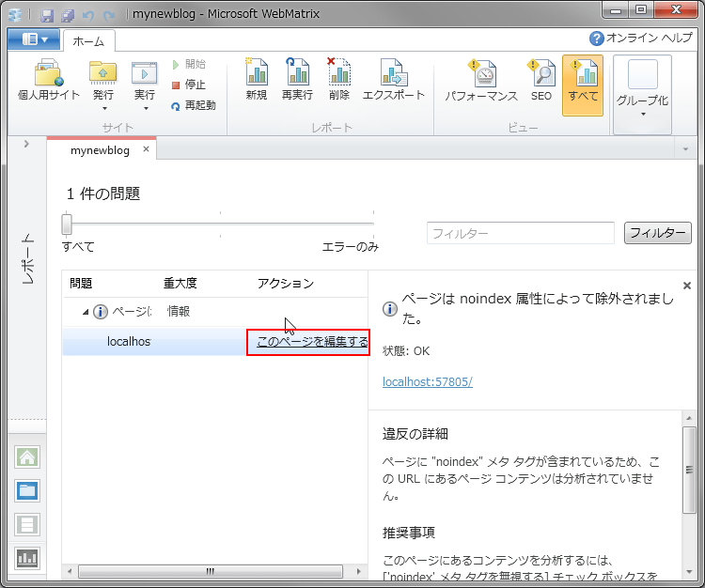Click right arrow of horizontal scrollbar
The width and height of the screenshot is (705, 588).
click(358, 572)
